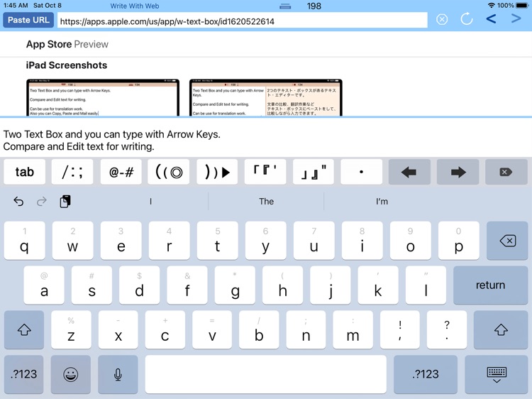Tap the q key

coord(24,241)
